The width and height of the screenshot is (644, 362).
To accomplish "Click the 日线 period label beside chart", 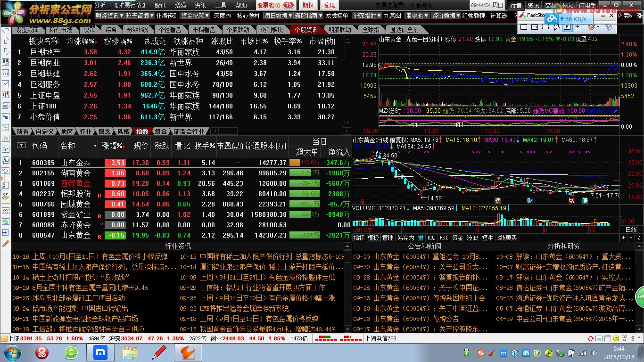I will pos(630,229).
